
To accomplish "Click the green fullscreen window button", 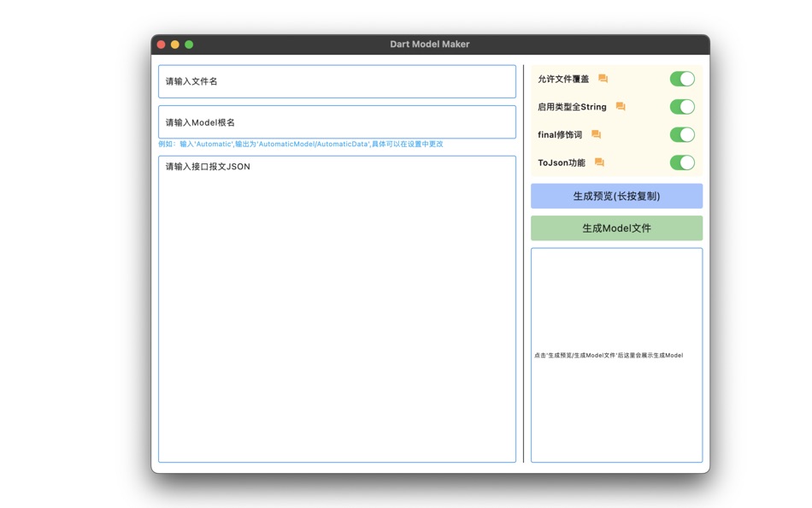I will click(188, 43).
